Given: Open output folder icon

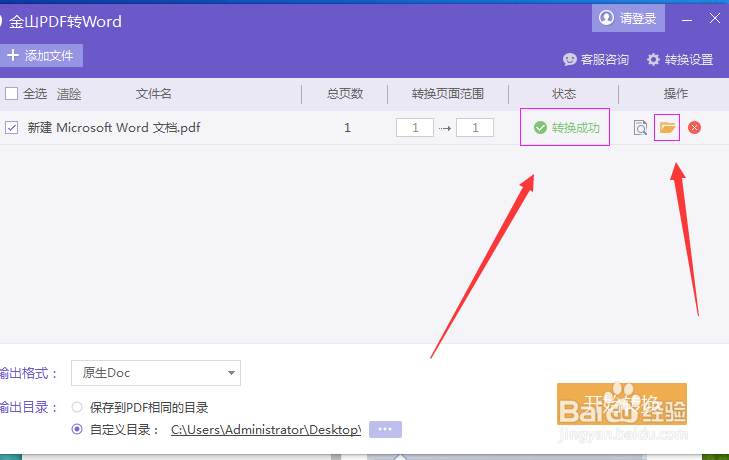Looking at the screenshot, I should [667, 127].
